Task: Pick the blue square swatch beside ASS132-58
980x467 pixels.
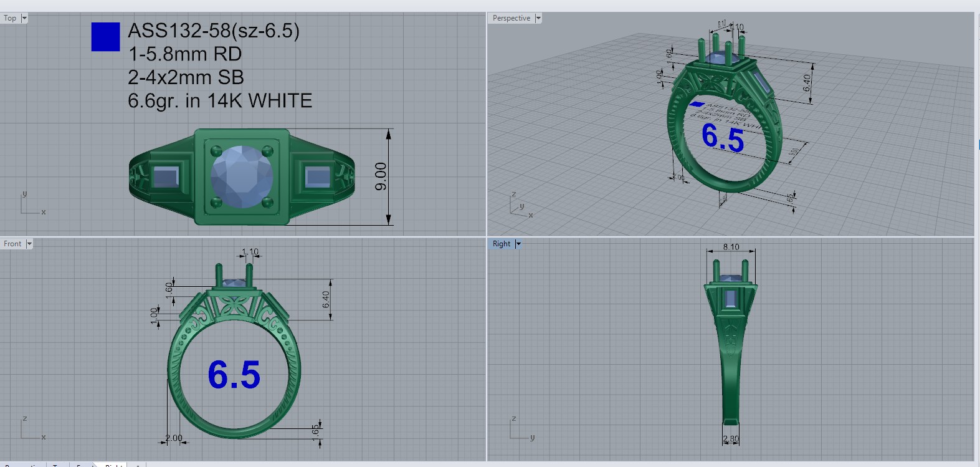Action: (105, 37)
